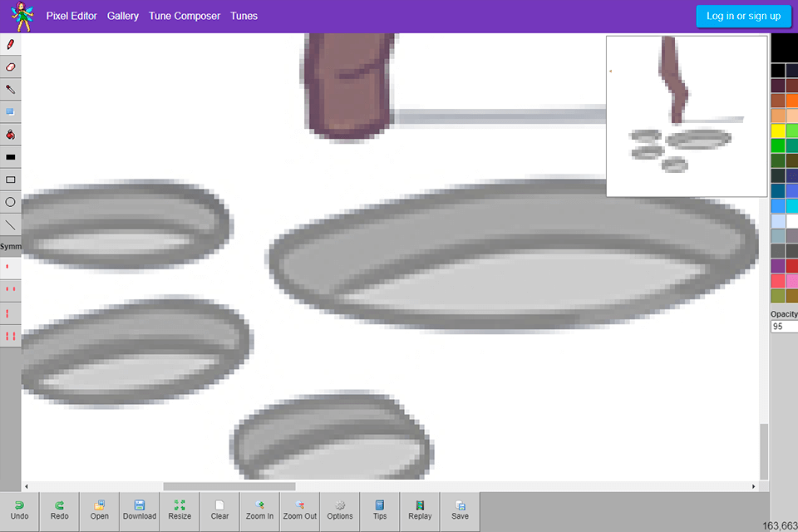The height and width of the screenshot is (532, 798).
Task: Click the Opacity value field
Action: point(784,327)
